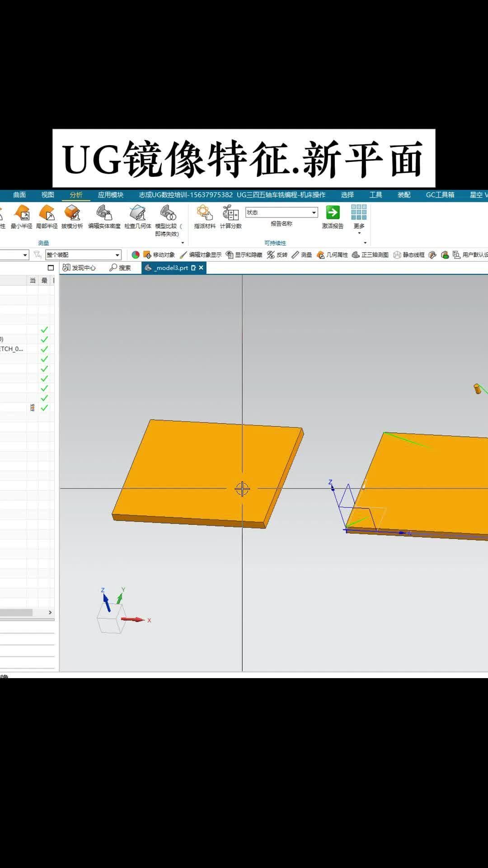Open the 装配 ribbon tab

tap(404, 195)
